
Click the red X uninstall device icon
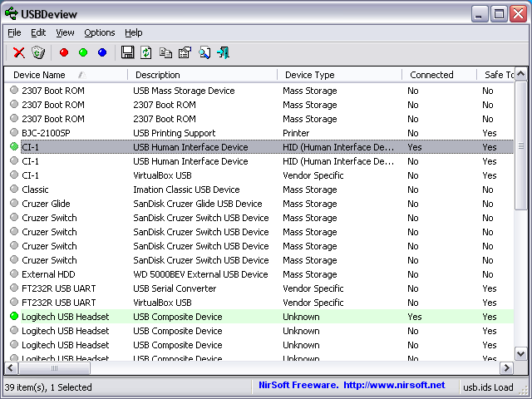(x=18, y=52)
